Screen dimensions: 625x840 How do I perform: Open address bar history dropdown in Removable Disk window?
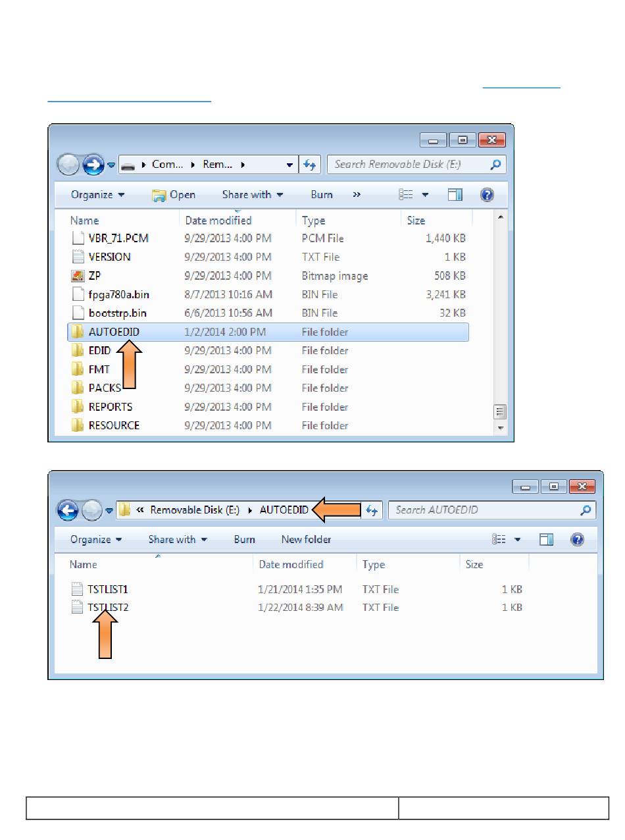pos(290,165)
